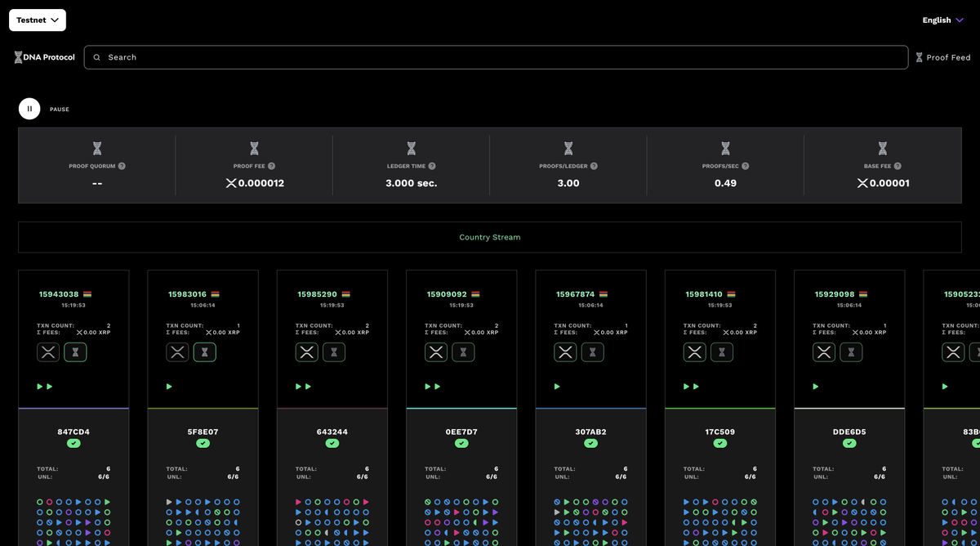
Task: Open ledger 15929098
Action: point(835,294)
